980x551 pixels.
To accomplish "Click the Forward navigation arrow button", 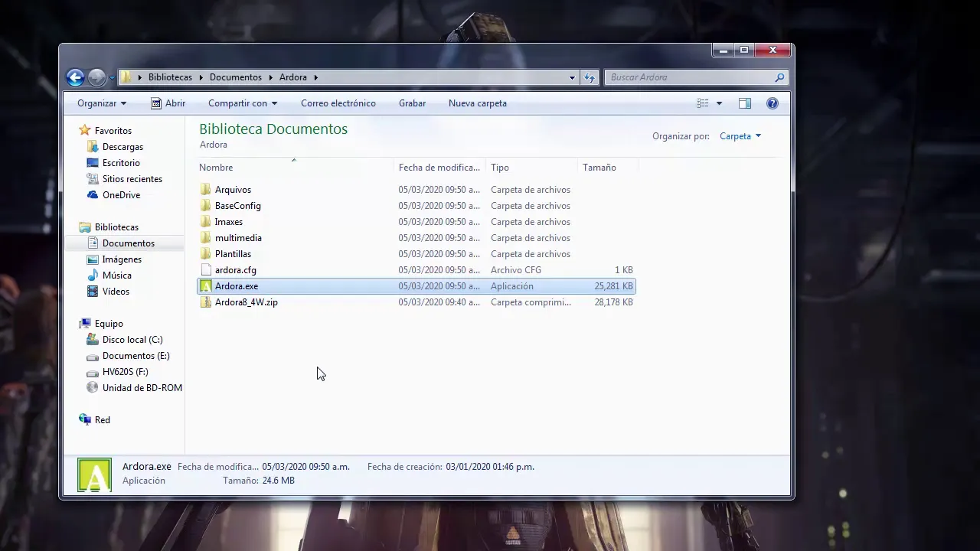I will click(x=96, y=77).
